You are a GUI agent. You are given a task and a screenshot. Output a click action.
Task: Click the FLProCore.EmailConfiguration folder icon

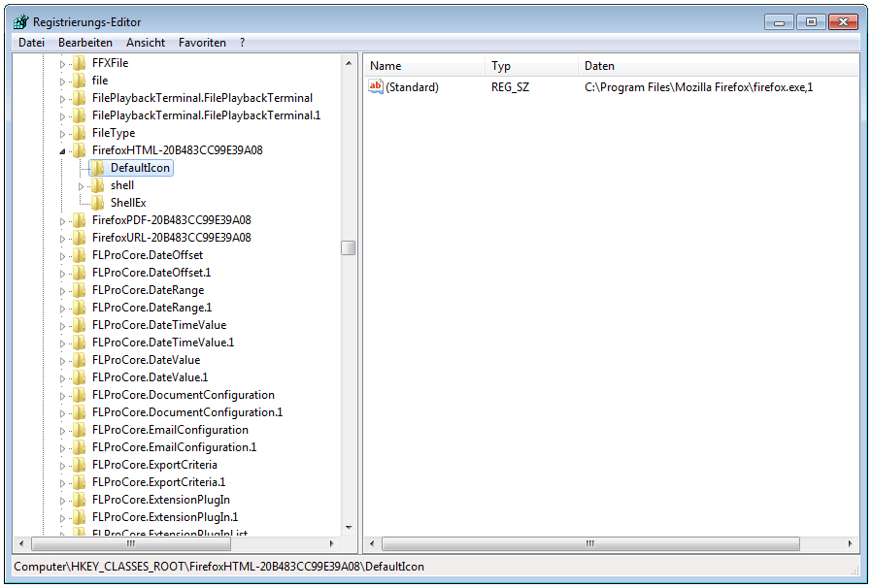coord(79,430)
